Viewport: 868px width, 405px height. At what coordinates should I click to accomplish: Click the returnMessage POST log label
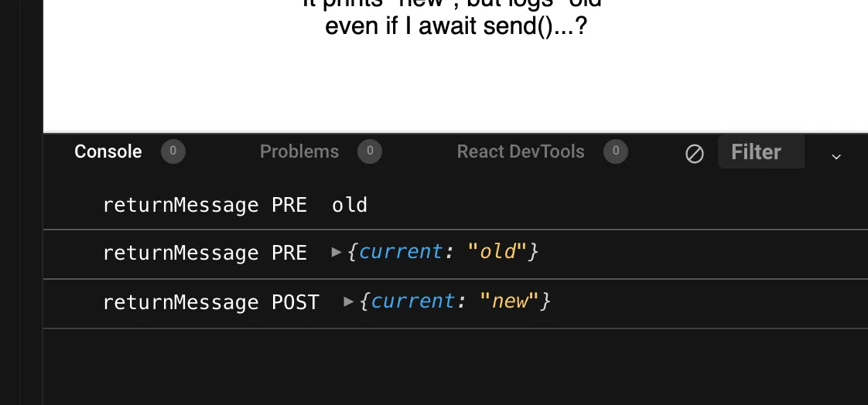211,302
